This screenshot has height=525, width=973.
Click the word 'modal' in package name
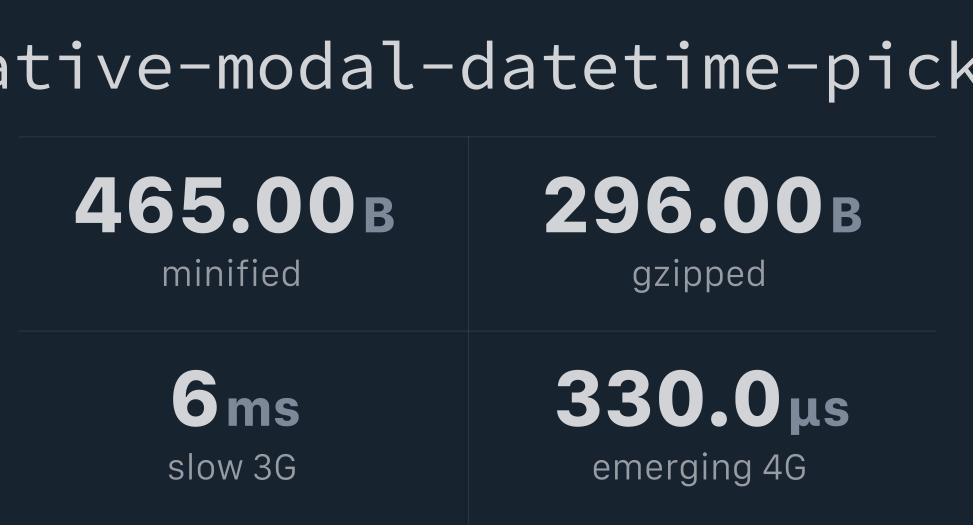[320, 68]
